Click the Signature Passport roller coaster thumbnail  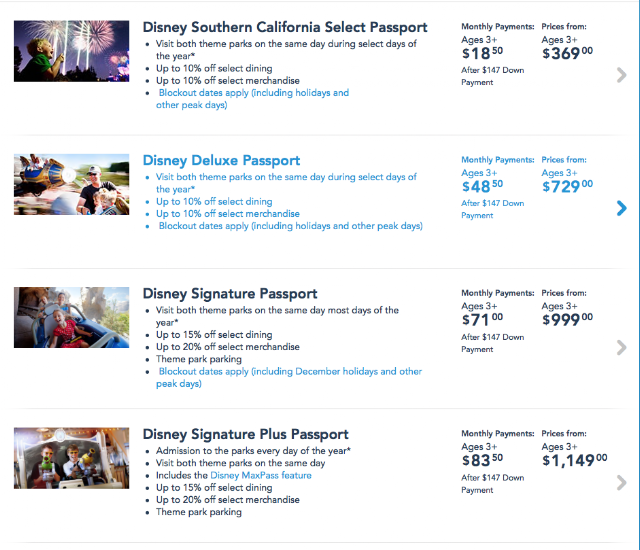point(71,317)
